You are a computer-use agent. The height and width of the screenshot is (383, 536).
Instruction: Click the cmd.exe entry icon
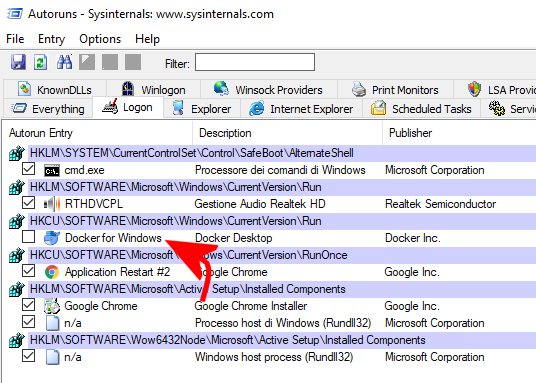pos(52,170)
